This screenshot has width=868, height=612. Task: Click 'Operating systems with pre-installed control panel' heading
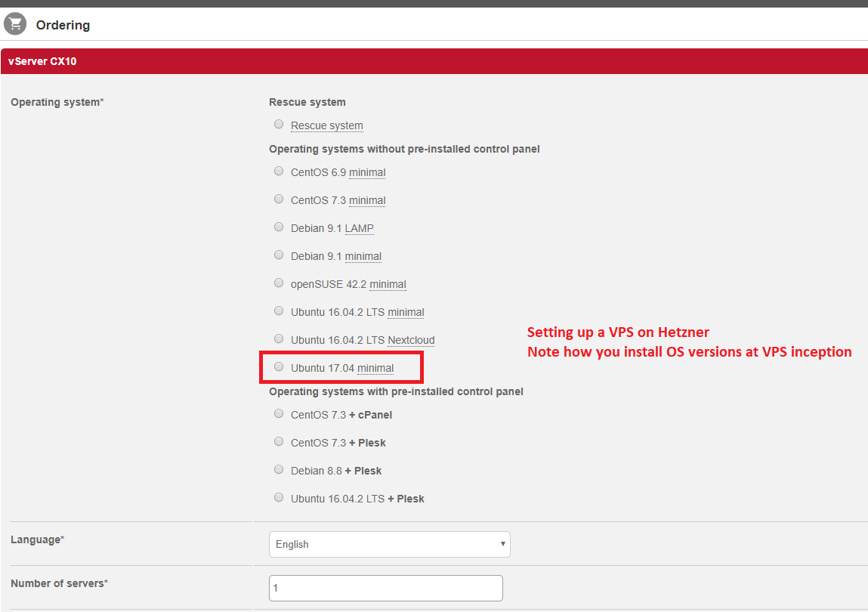coord(396,391)
